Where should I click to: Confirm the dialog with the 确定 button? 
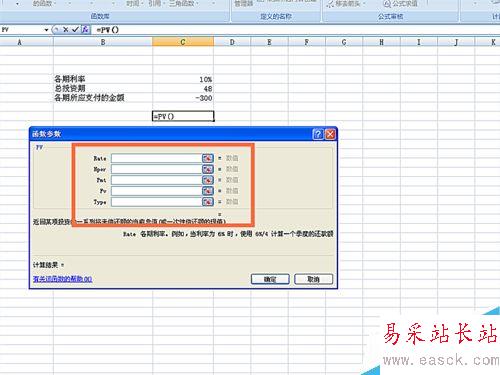coord(270,279)
